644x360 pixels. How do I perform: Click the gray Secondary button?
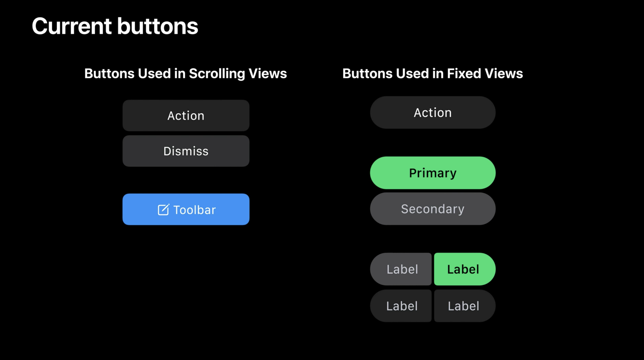[433, 209]
